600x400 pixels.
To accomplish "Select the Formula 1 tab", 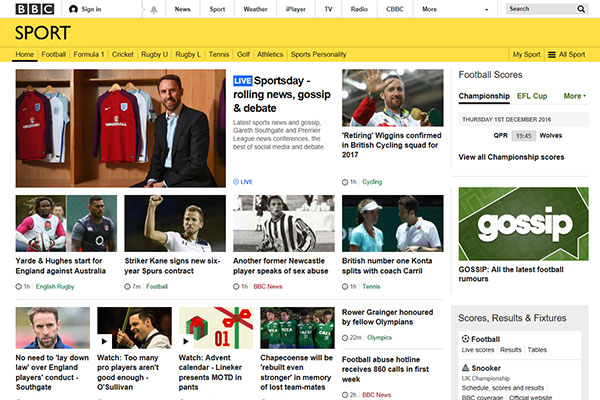I will tap(89, 54).
